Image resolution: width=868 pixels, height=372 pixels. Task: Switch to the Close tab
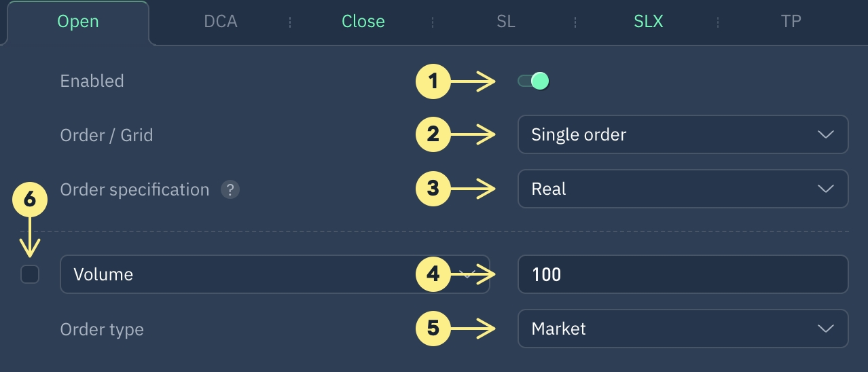363,22
